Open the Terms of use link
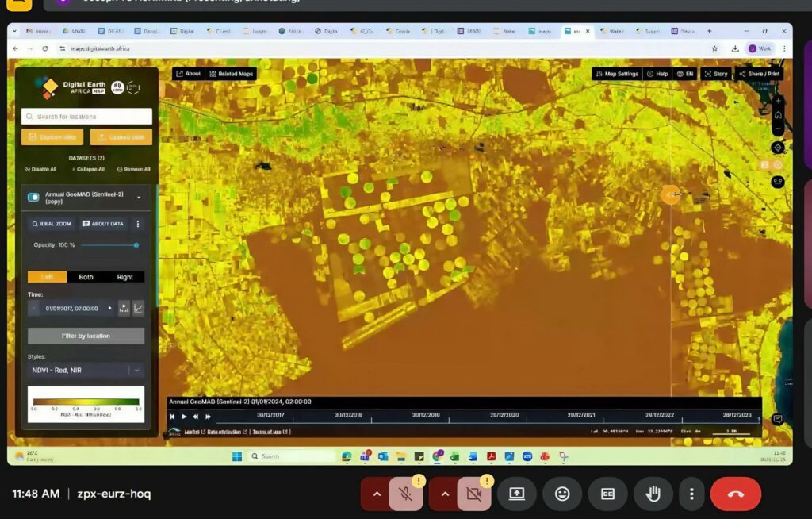Screen dimensions: 812x519 [266, 432]
